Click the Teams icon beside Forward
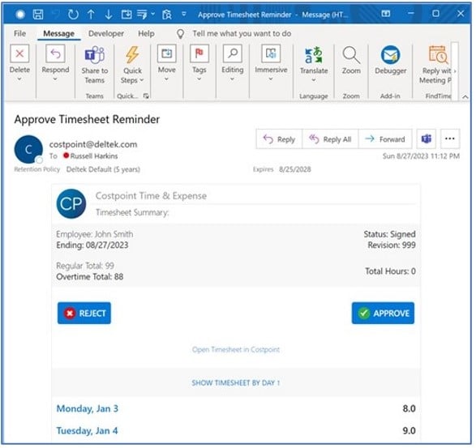Screen dimensions: 476x448 click(427, 139)
